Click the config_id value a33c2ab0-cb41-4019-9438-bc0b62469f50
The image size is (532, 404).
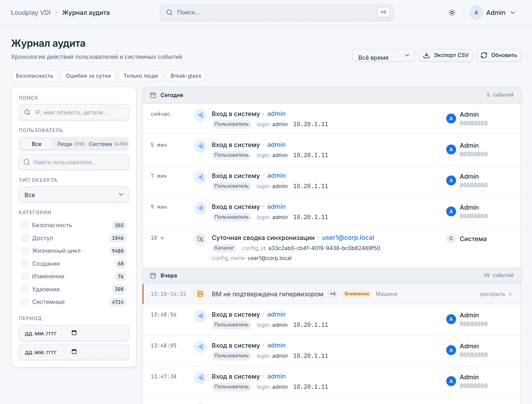pos(324,248)
